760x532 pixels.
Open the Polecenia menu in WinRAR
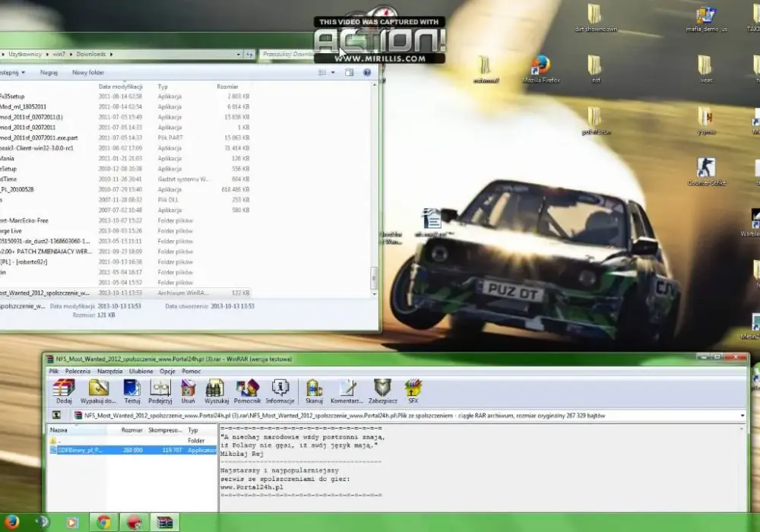78,371
